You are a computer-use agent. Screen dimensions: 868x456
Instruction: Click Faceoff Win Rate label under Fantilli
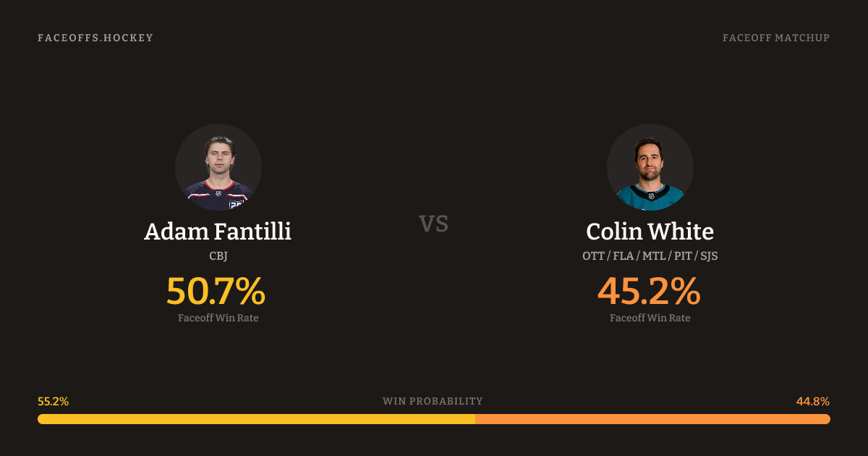pyautogui.click(x=218, y=318)
